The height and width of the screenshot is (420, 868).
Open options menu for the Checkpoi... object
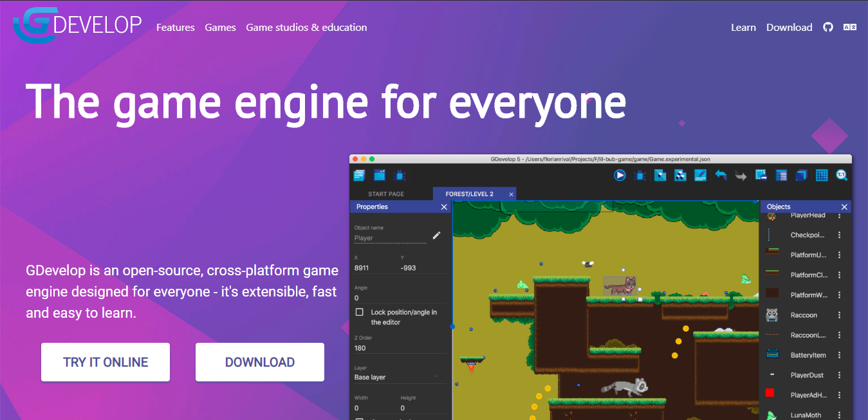(839, 235)
